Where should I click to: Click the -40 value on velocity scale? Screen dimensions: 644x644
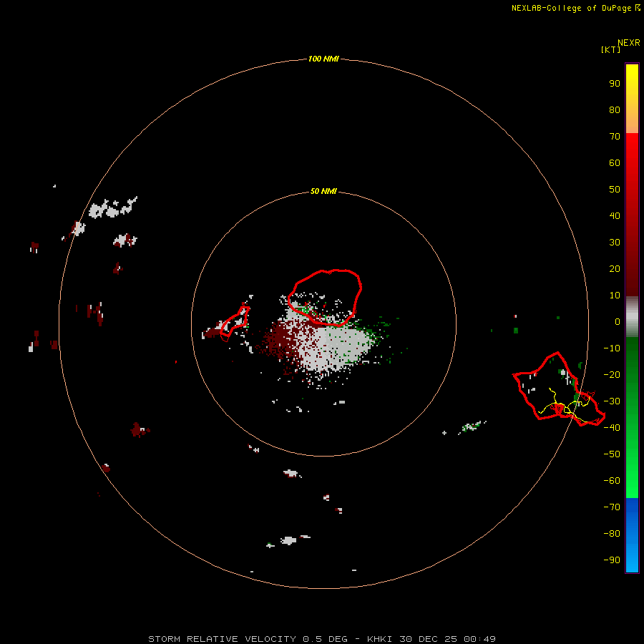pos(612,428)
